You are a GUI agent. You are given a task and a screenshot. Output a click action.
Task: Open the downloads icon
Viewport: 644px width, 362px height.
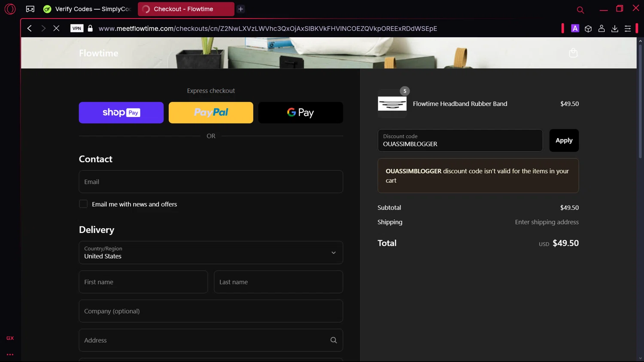point(615,28)
